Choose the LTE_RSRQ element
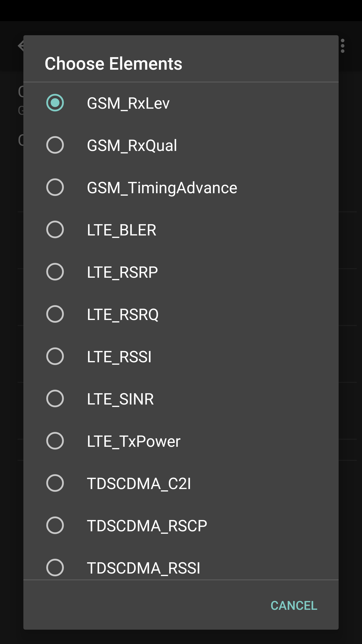 coord(181,314)
